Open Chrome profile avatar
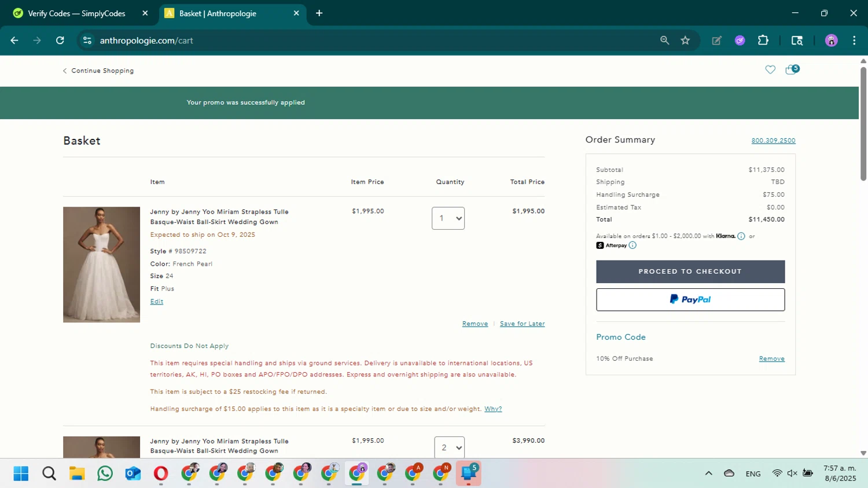Screen dimensions: 868x488 (x=832, y=41)
